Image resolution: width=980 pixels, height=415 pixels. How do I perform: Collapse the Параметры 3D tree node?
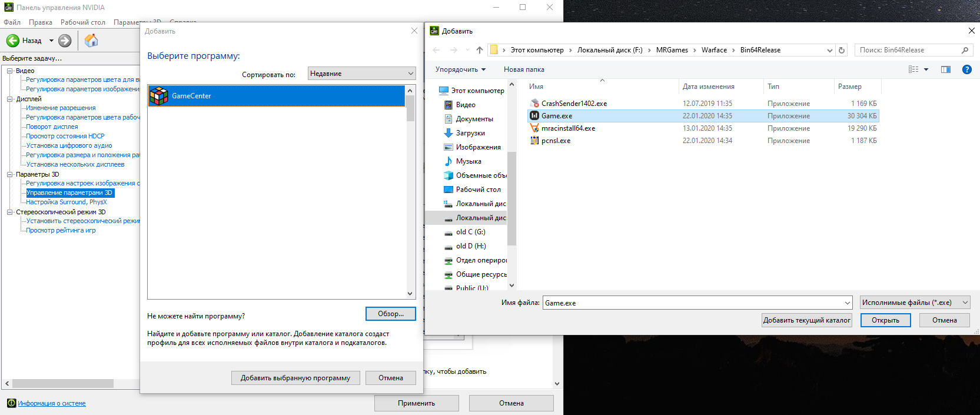coord(10,174)
